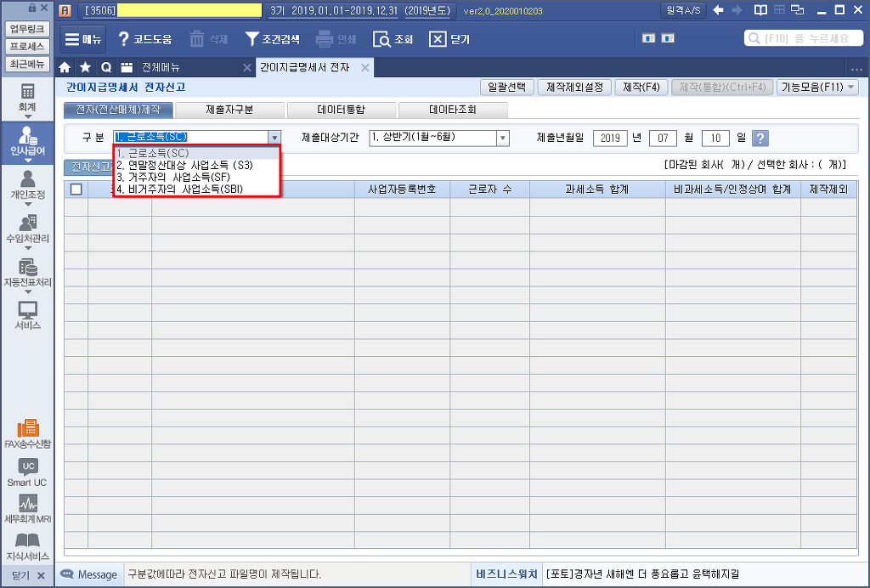Click the home icon in tab bar
Screen dimensions: 870x588
(x=65, y=68)
